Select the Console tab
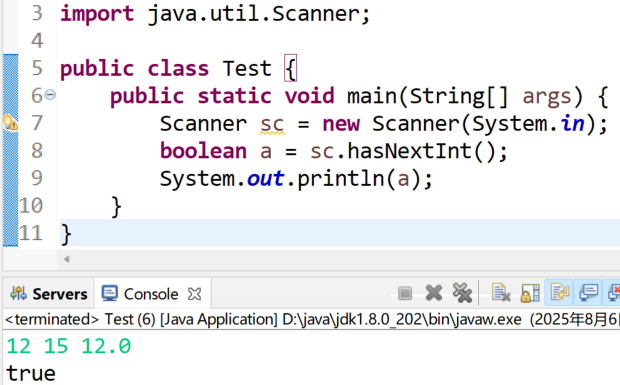 tap(151, 294)
